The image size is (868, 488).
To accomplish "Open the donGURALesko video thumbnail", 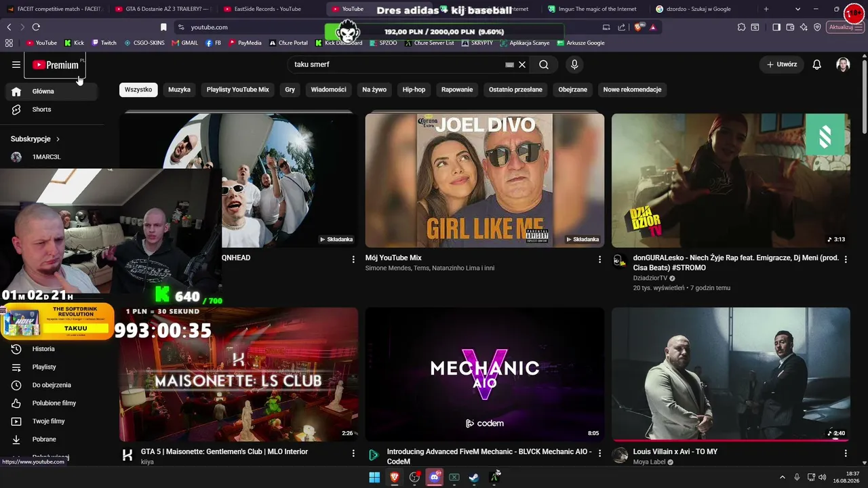I will tap(731, 180).
